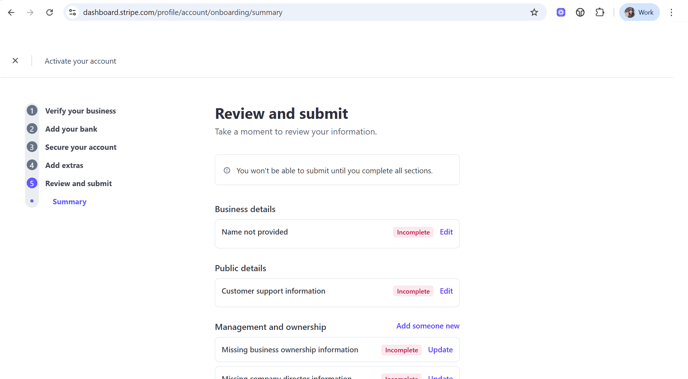This screenshot has width=688, height=379.
Task: Click Incomplete badge for Name not provided
Action: pos(413,232)
